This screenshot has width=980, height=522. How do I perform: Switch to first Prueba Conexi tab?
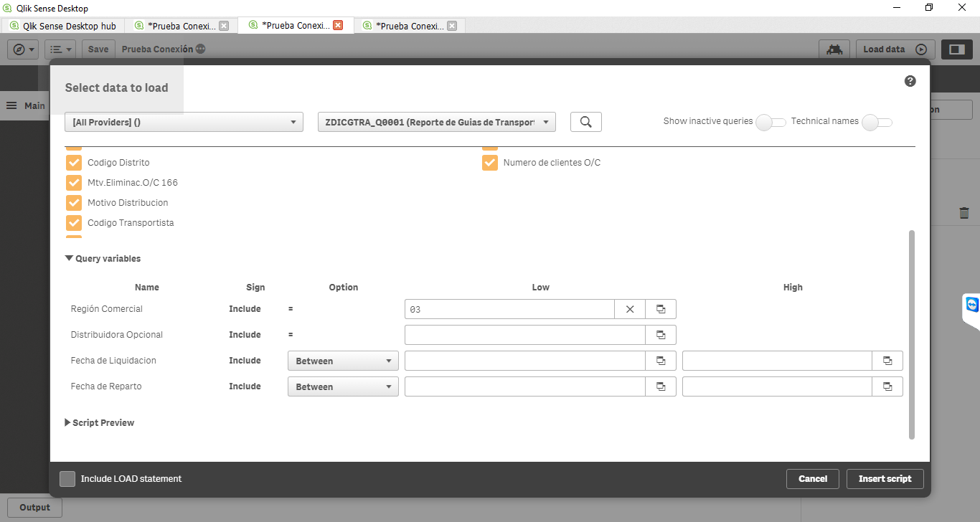[182, 26]
